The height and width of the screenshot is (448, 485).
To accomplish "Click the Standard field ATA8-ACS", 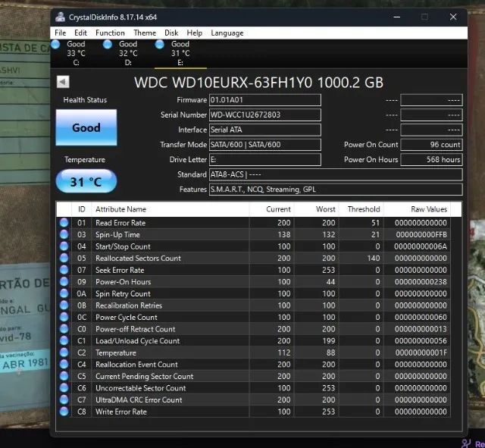I will [336, 174].
